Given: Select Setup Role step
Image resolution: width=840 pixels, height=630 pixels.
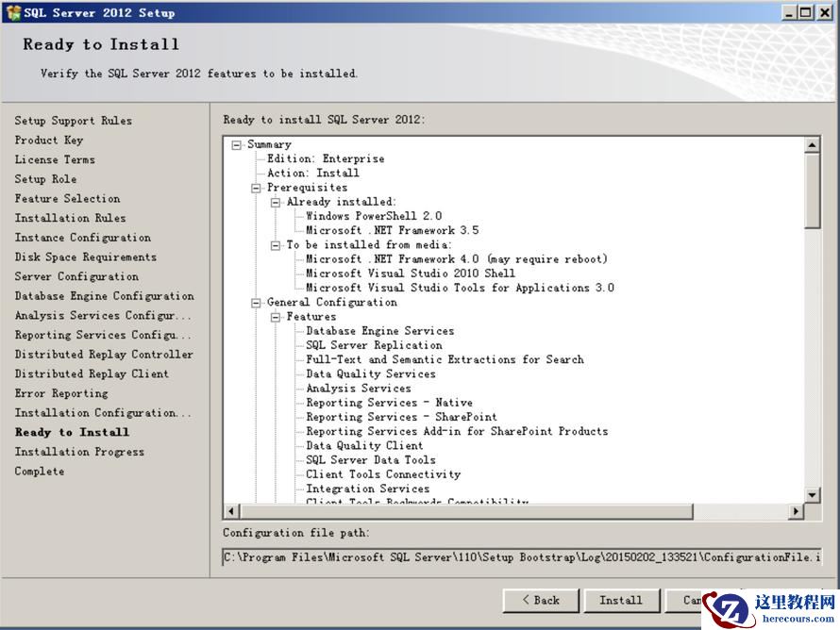Looking at the screenshot, I should tap(45, 179).
